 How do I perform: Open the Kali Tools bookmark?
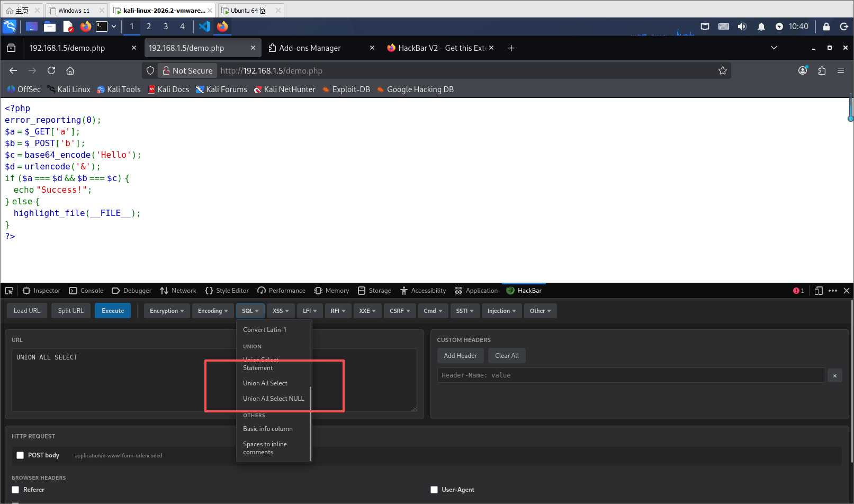119,89
